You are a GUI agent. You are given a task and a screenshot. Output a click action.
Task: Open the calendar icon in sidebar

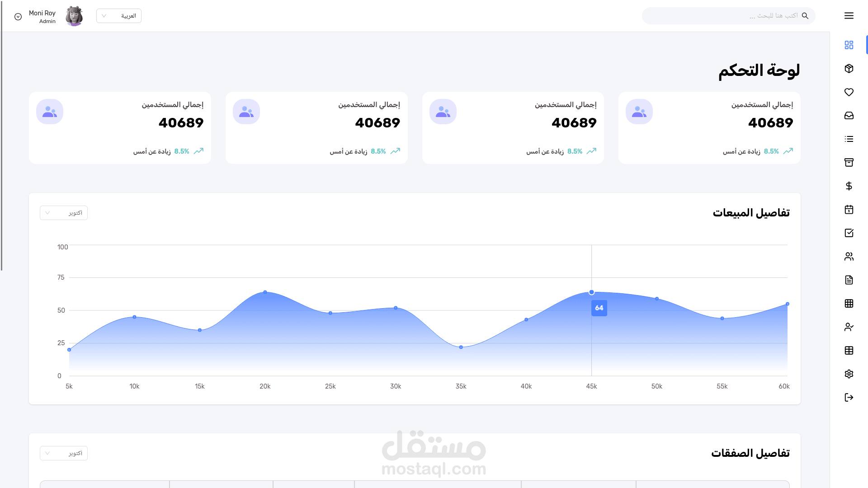[849, 210]
